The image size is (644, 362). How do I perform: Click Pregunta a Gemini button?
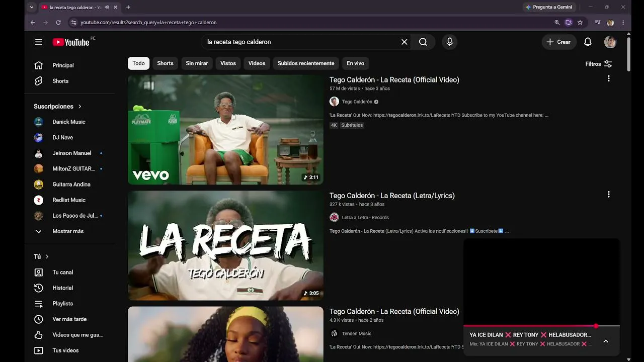tap(549, 7)
